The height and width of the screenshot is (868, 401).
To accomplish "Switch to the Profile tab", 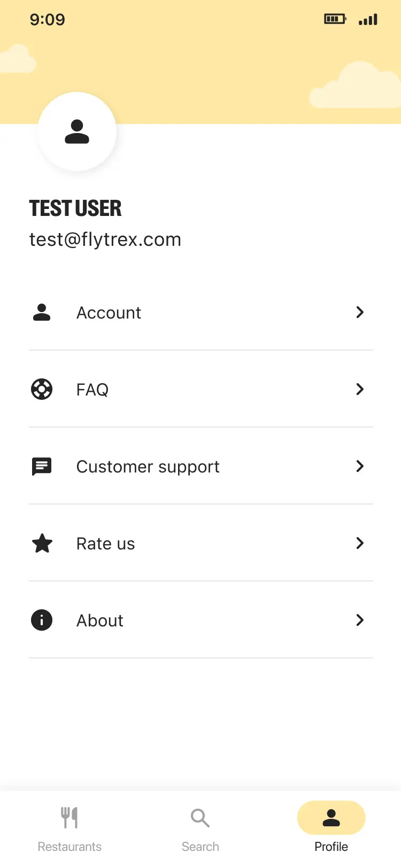I will pos(331,826).
